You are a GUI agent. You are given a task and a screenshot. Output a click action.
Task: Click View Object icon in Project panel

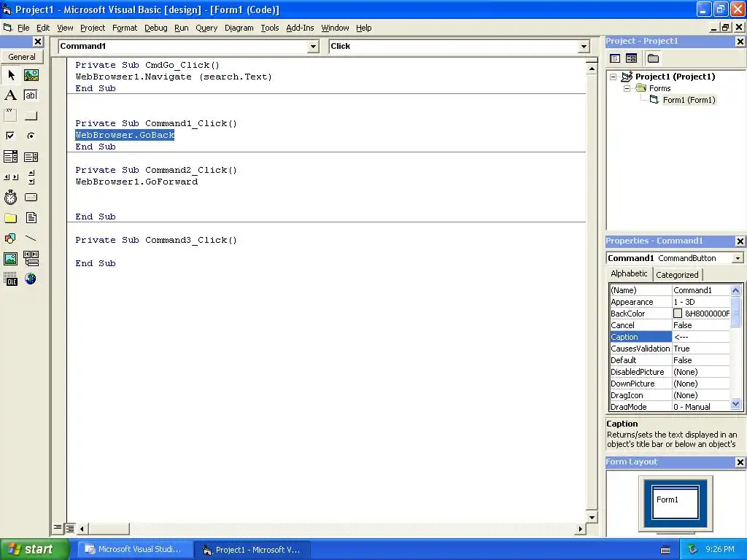pyautogui.click(x=631, y=58)
